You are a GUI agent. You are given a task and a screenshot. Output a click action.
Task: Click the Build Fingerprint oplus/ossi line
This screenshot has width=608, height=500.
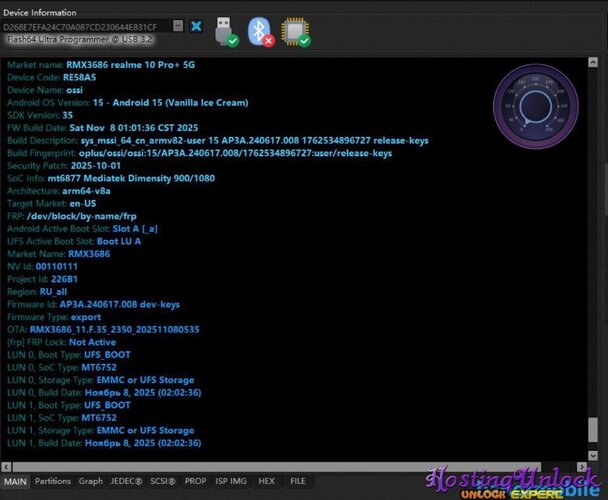coord(199,153)
